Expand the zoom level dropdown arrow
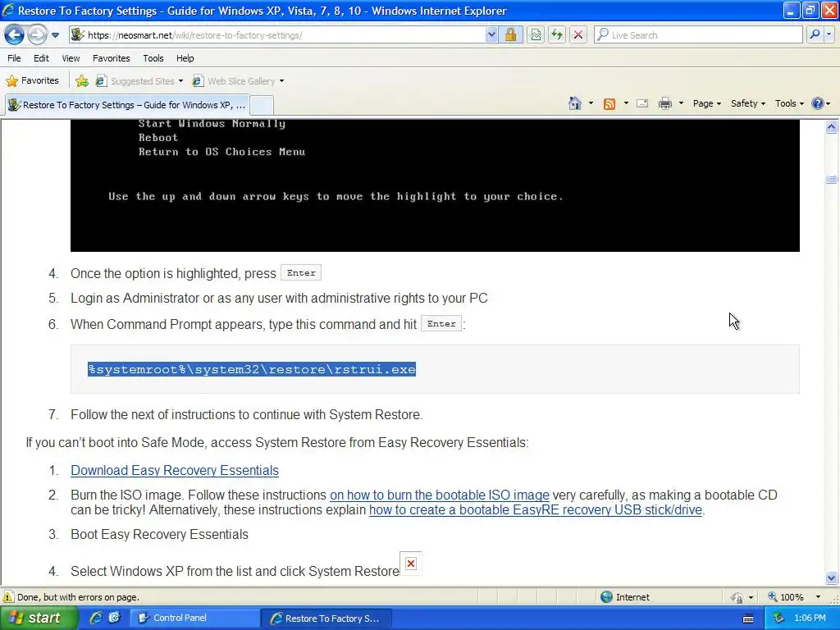 (x=818, y=597)
